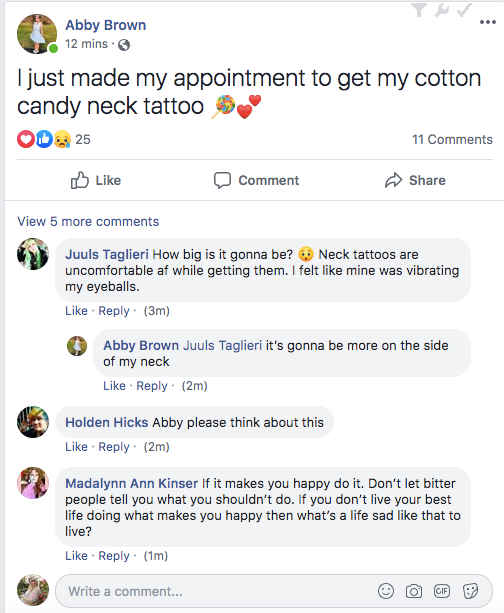Click the Comment button under the post
Screen dimensions: 504x613
256,180
